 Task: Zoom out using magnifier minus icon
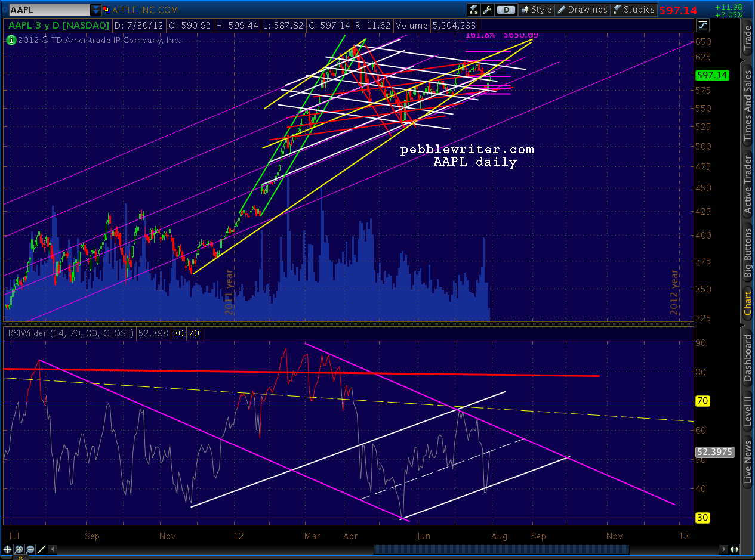(x=31, y=549)
